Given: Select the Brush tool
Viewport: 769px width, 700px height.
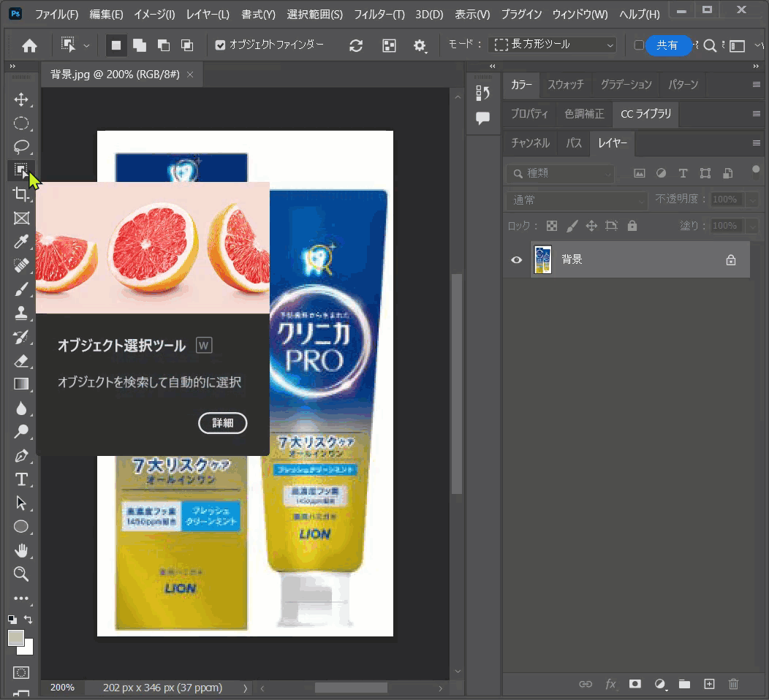Looking at the screenshot, I should tap(21, 289).
